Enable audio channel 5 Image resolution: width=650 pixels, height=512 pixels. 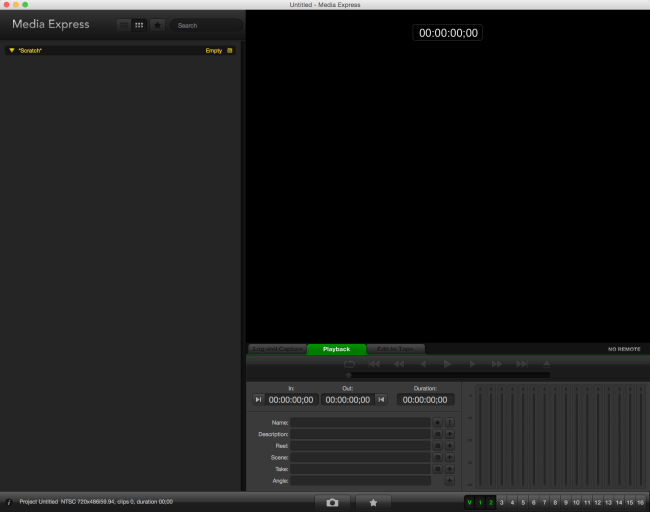click(523, 502)
